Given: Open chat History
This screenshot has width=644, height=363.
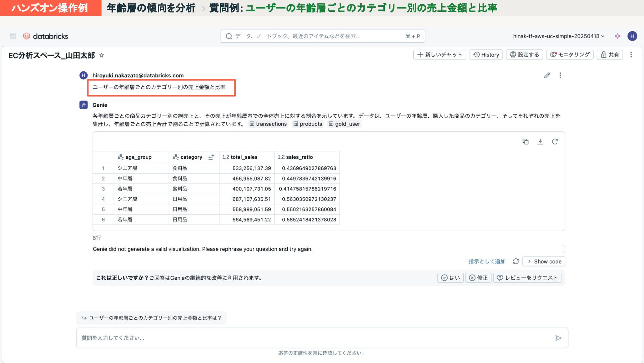Looking at the screenshot, I should [x=486, y=54].
